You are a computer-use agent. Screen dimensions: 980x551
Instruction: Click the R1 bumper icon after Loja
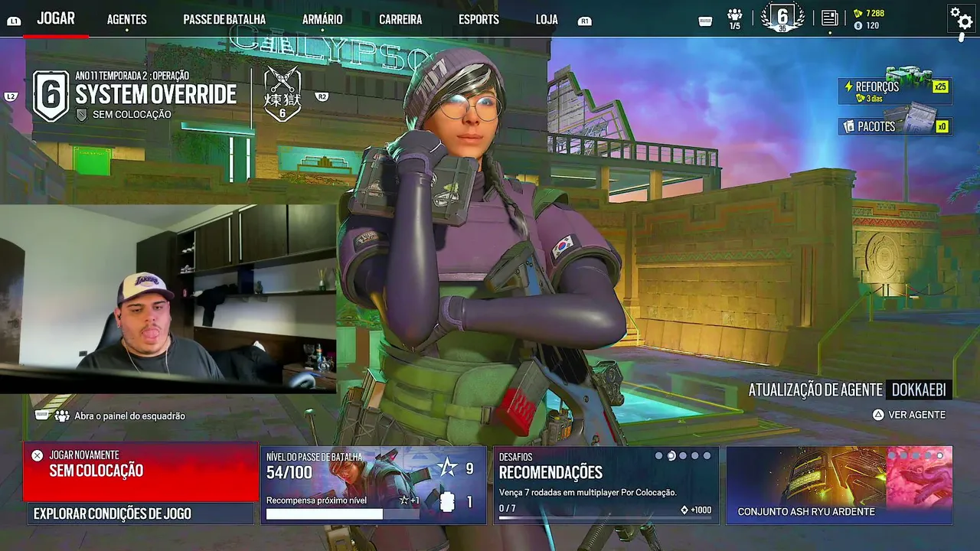click(x=585, y=21)
